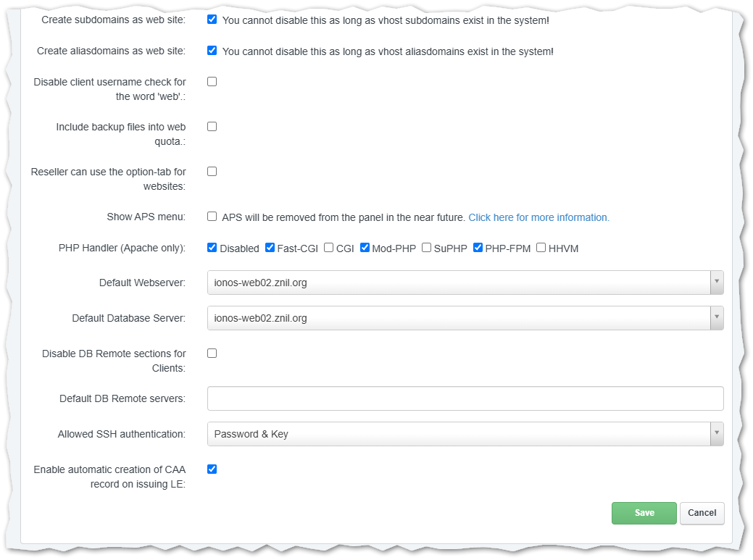This screenshot has width=753, height=560.
Task: Check Disable DB Remote sections for Clients
Action: (212, 353)
